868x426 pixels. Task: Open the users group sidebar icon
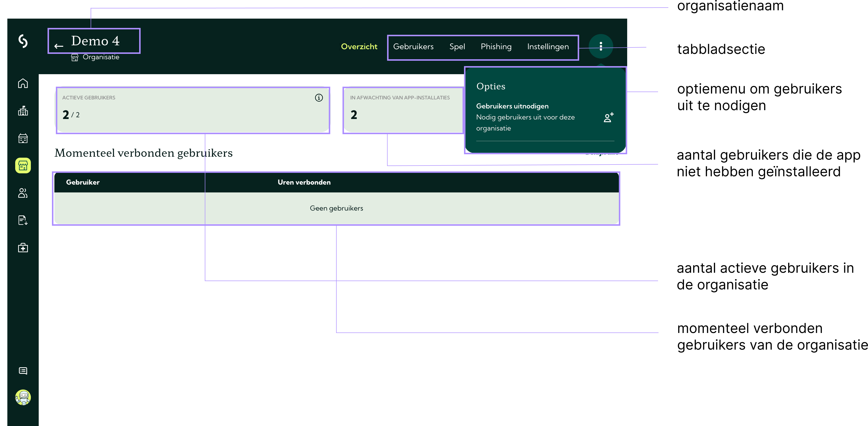point(23,193)
